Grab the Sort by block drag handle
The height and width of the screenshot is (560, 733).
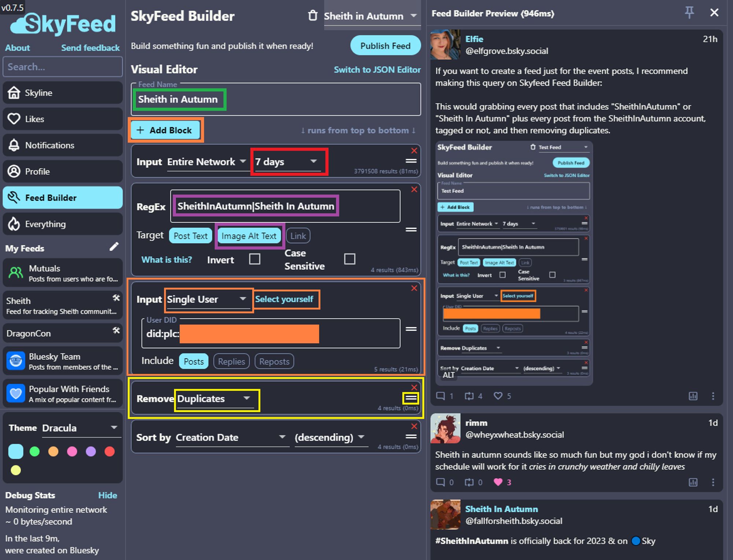click(411, 437)
